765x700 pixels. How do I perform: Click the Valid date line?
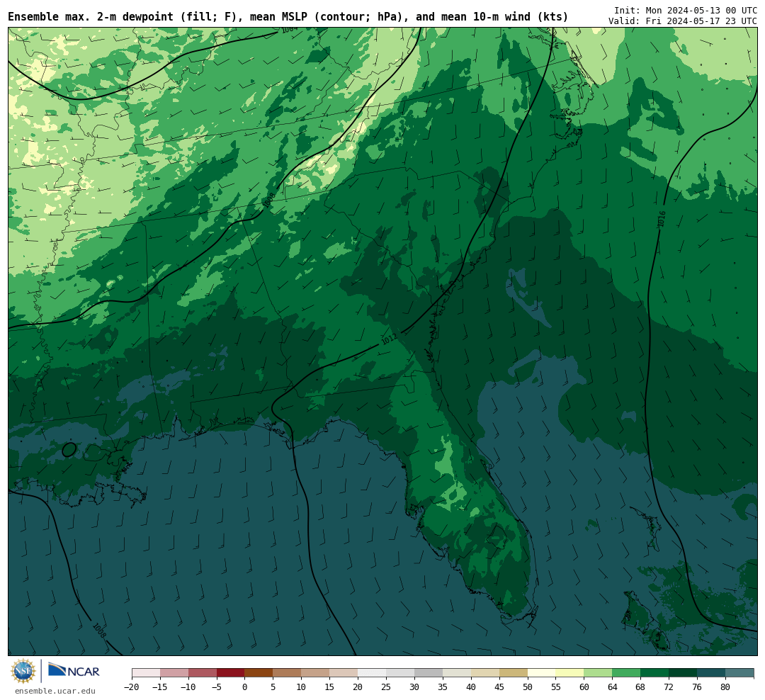683,21
